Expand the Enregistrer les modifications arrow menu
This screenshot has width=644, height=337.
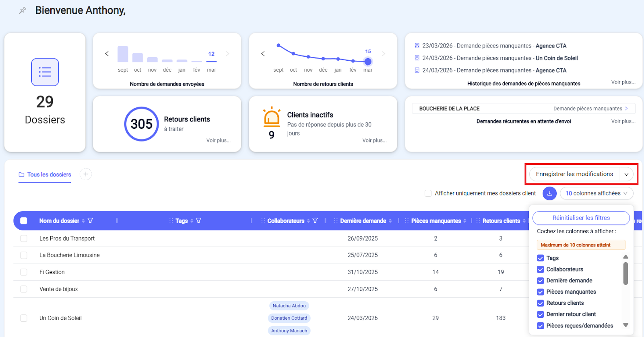click(x=626, y=174)
